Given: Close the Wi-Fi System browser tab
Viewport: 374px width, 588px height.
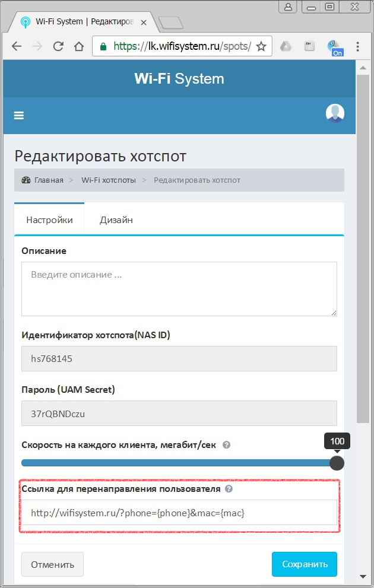Looking at the screenshot, I should [144, 23].
